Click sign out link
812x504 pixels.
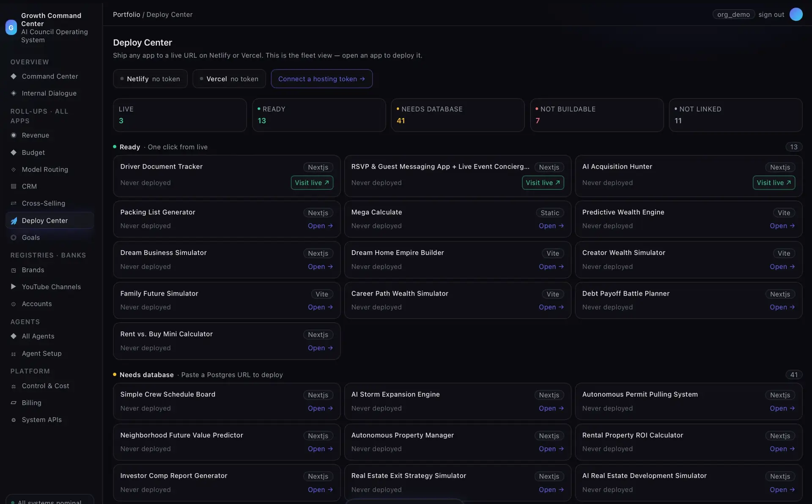point(771,14)
